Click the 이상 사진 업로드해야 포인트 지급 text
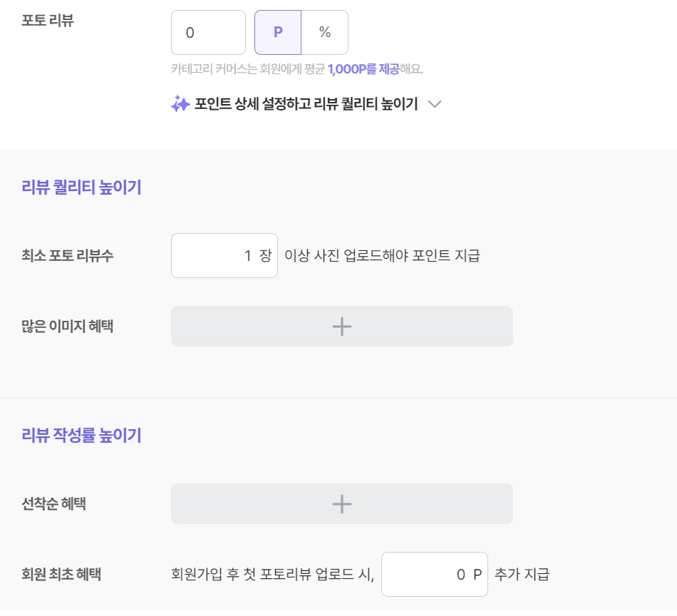 [382, 255]
